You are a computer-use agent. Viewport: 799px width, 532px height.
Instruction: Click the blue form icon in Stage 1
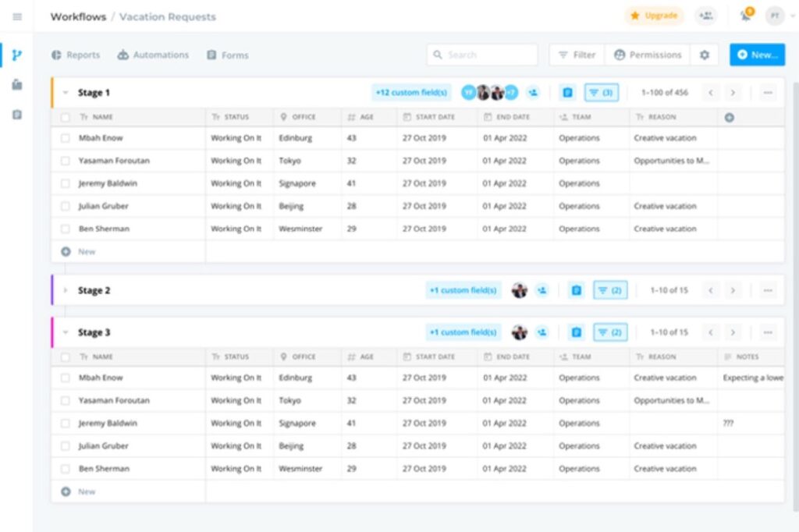coord(567,93)
